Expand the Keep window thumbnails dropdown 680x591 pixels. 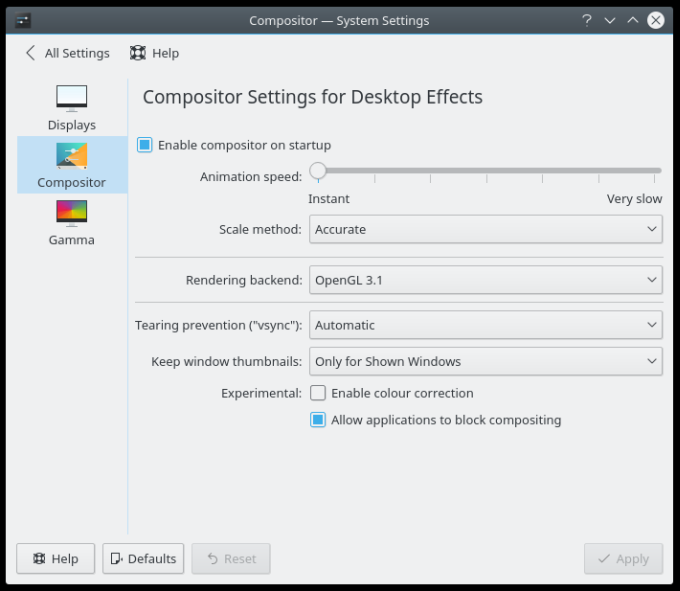click(x=486, y=361)
